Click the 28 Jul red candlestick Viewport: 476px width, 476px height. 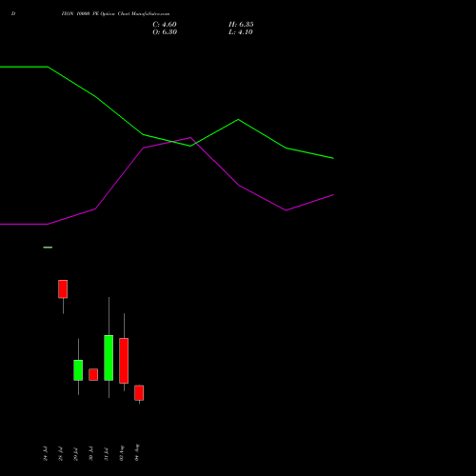pos(63,289)
